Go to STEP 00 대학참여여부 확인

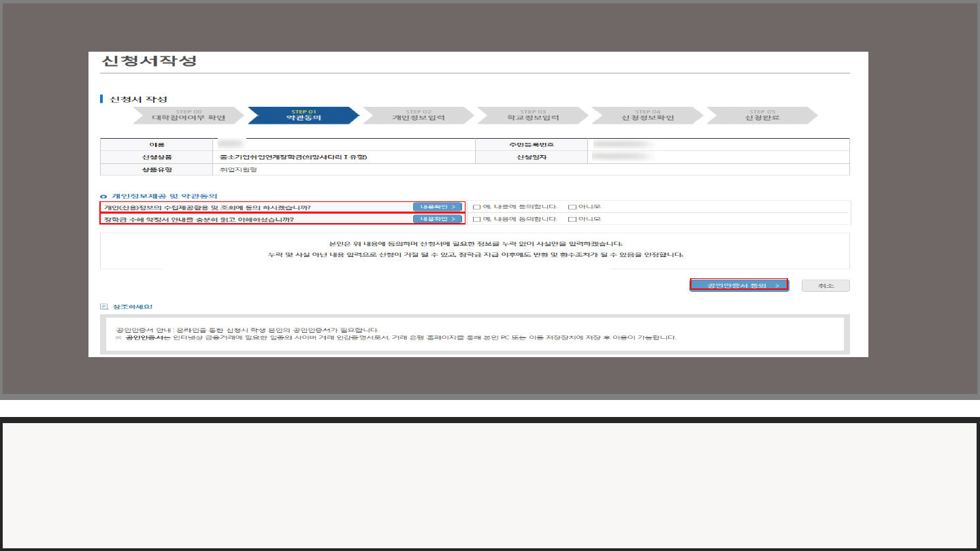coord(188,116)
